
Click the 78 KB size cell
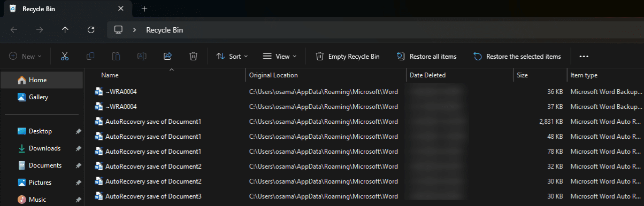(555, 152)
